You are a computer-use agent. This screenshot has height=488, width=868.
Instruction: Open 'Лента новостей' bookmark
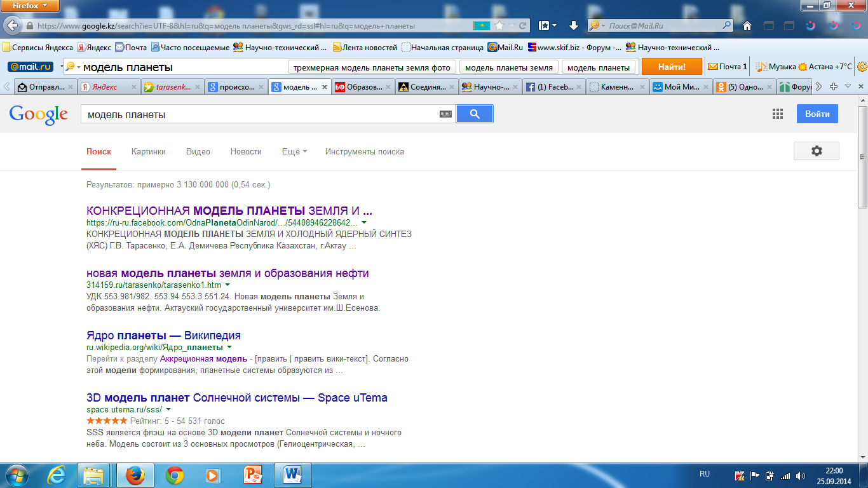(365, 48)
